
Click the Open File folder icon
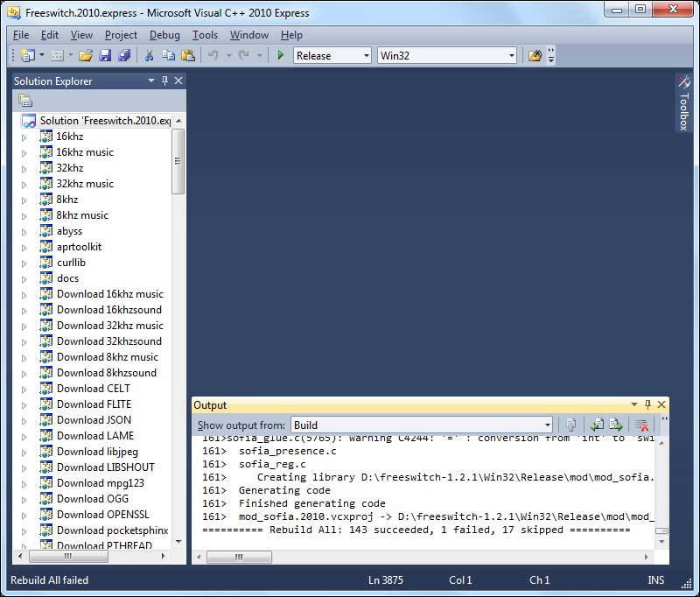coord(86,55)
